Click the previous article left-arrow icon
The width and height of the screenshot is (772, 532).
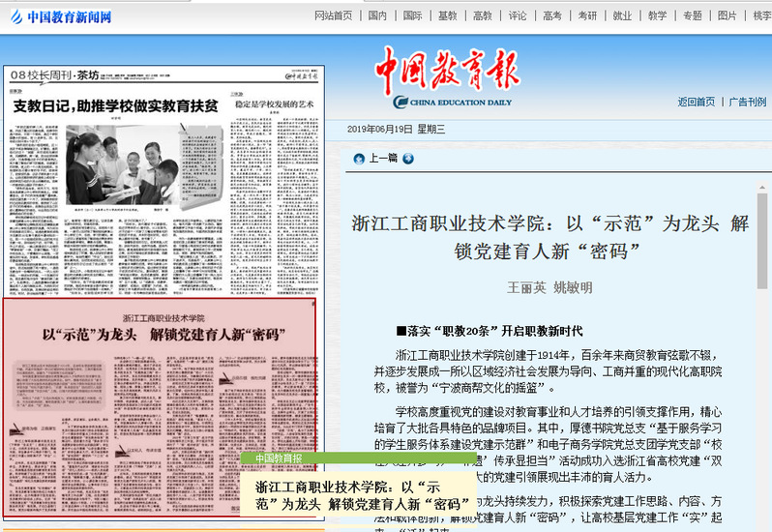click(359, 159)
